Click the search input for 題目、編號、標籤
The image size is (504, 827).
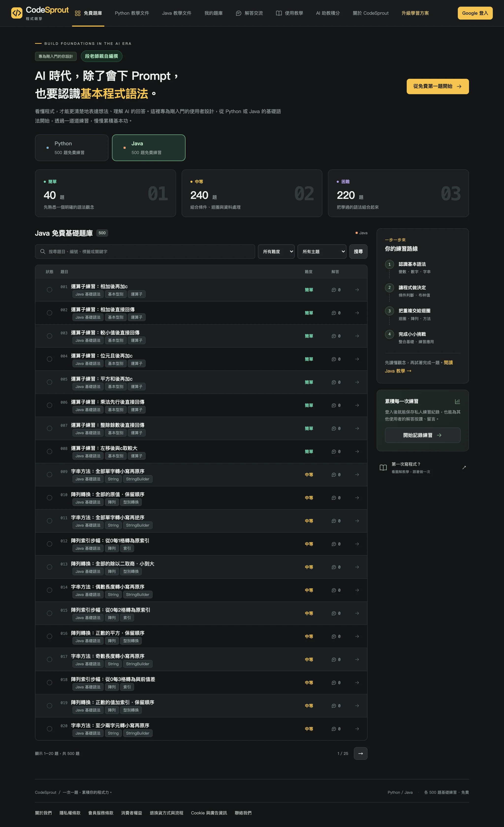[145, 251]
